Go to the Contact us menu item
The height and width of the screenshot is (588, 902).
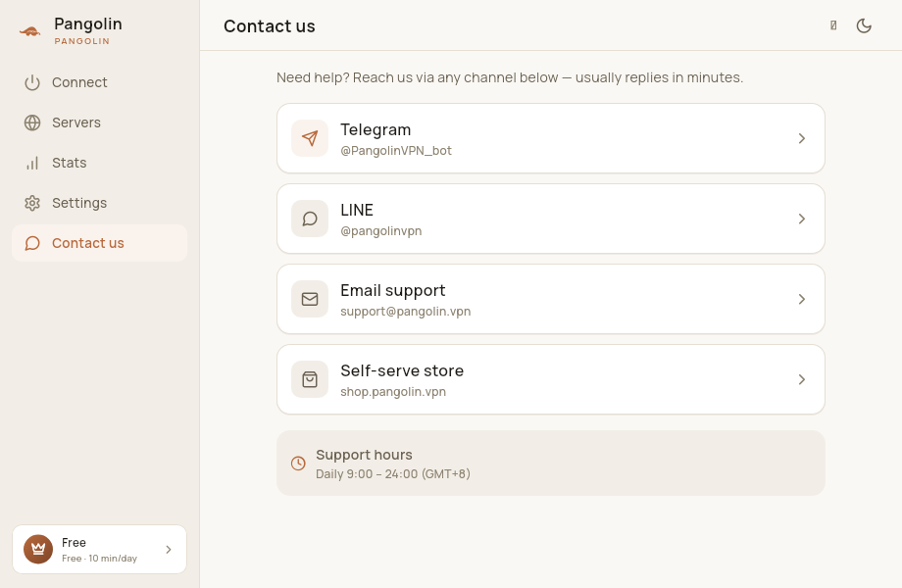100,244
